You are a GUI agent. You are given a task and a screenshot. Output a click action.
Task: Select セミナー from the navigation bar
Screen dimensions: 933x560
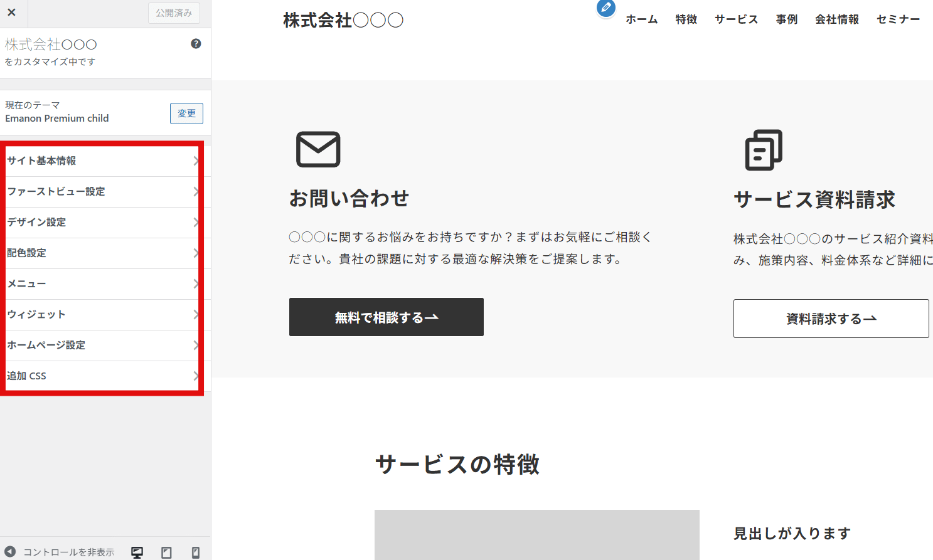pos(898,19)
